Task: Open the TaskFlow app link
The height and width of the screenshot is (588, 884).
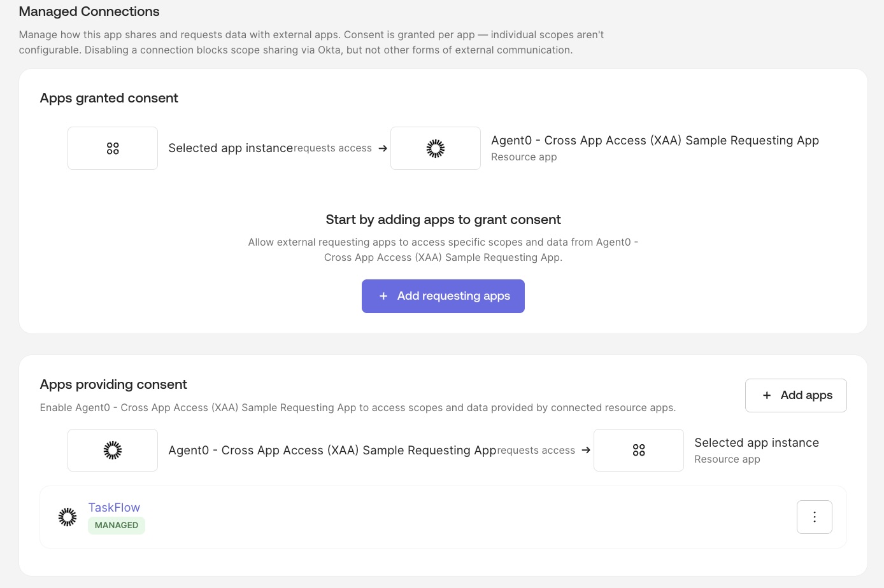Action: (x=114, y=507)
